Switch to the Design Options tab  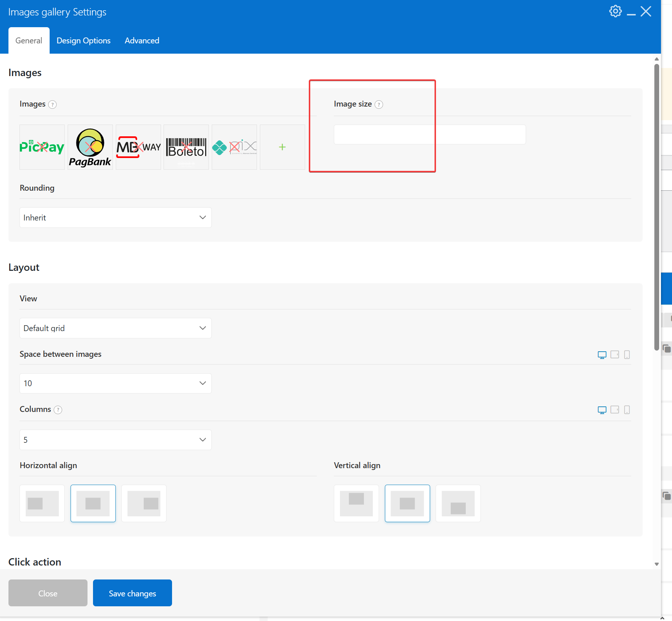[x=83, y=41]
